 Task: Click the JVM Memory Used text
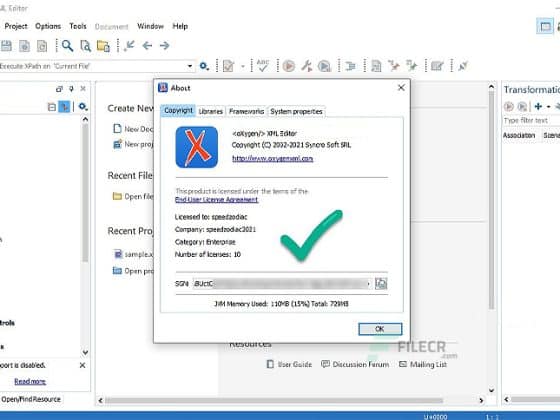tap(281, 304)
